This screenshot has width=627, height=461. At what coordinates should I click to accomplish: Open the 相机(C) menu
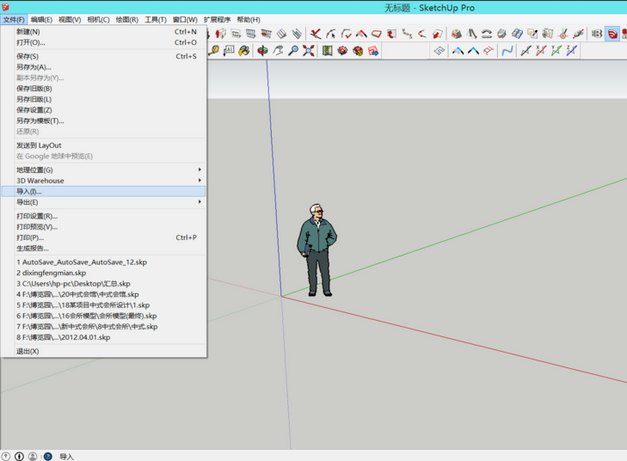98,19
